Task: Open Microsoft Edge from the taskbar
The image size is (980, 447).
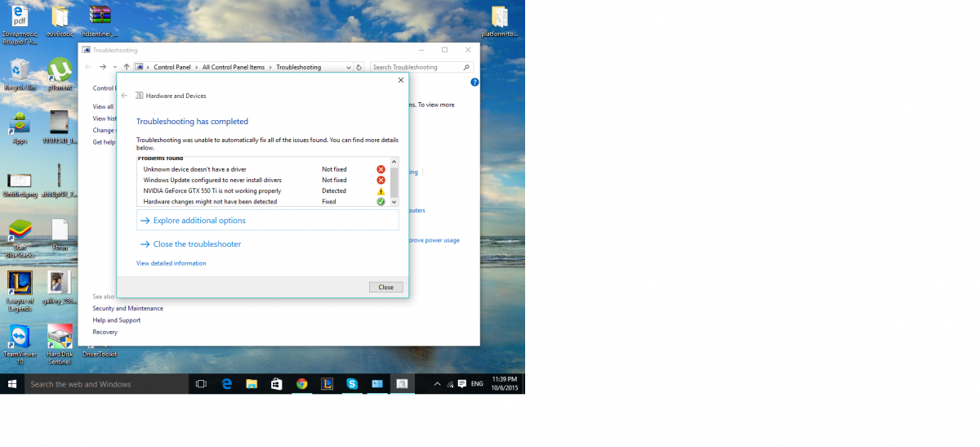Action: click(227, 384)
